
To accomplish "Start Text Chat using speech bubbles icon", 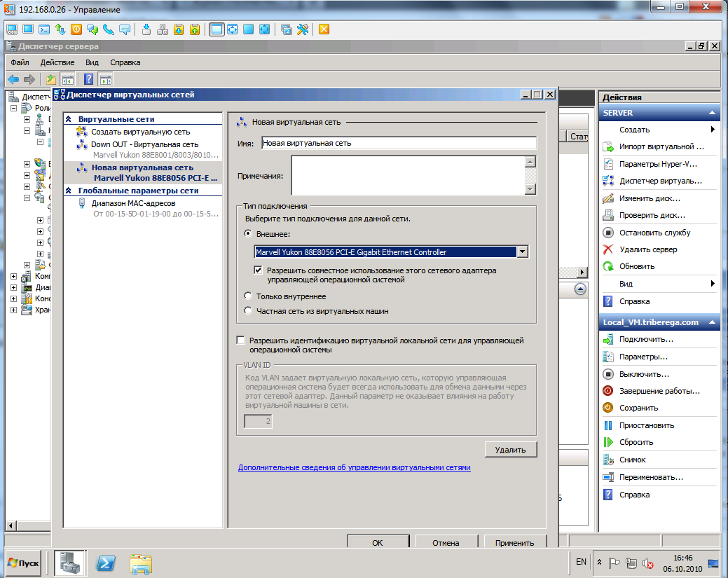I will pos(92,29).
